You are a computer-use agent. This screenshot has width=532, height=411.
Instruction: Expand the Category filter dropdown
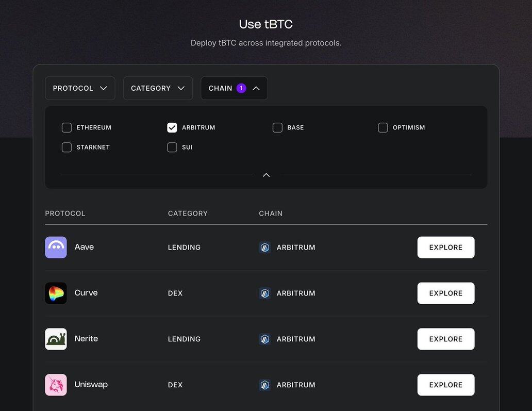tap(158, 88)
